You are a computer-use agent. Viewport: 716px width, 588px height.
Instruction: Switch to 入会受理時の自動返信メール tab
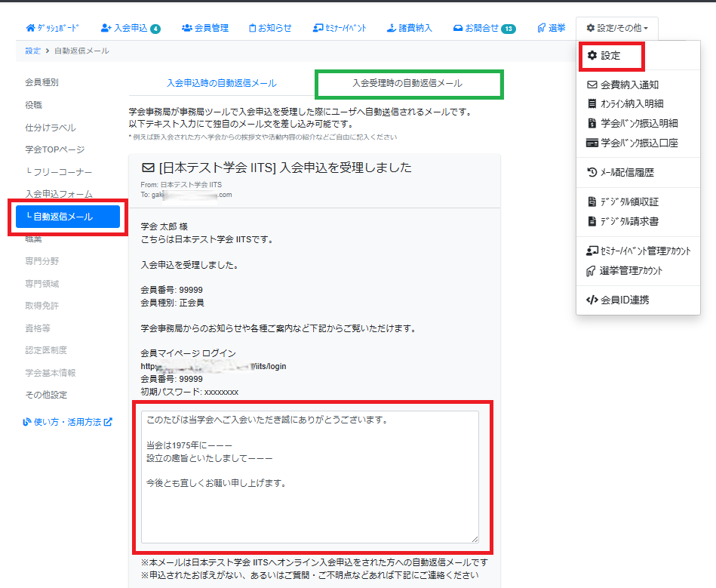tap(407, 83)
